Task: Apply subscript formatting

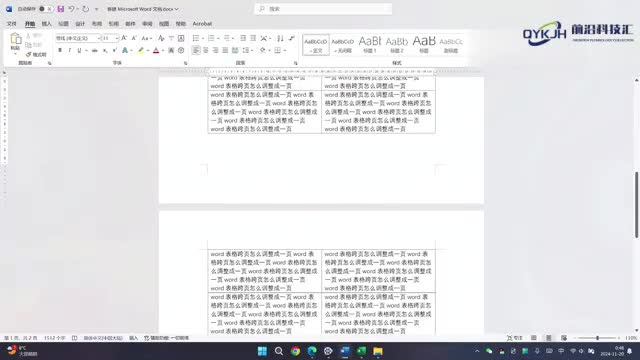Action: pos(105,50)
